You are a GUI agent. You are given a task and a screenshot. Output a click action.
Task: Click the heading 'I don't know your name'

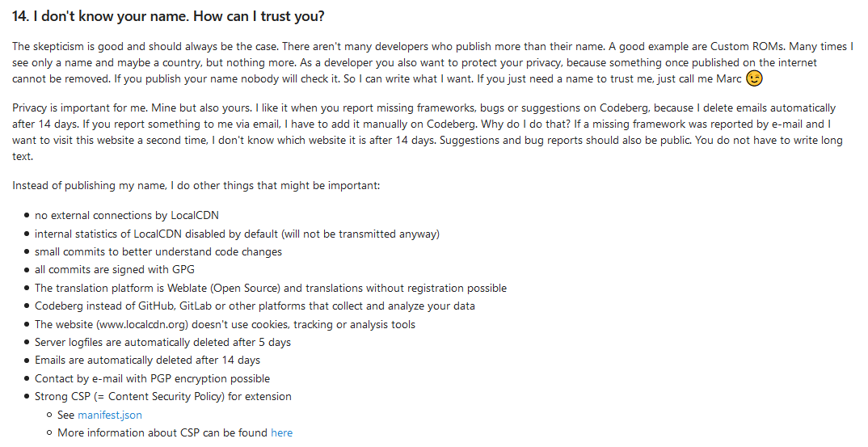168,16
